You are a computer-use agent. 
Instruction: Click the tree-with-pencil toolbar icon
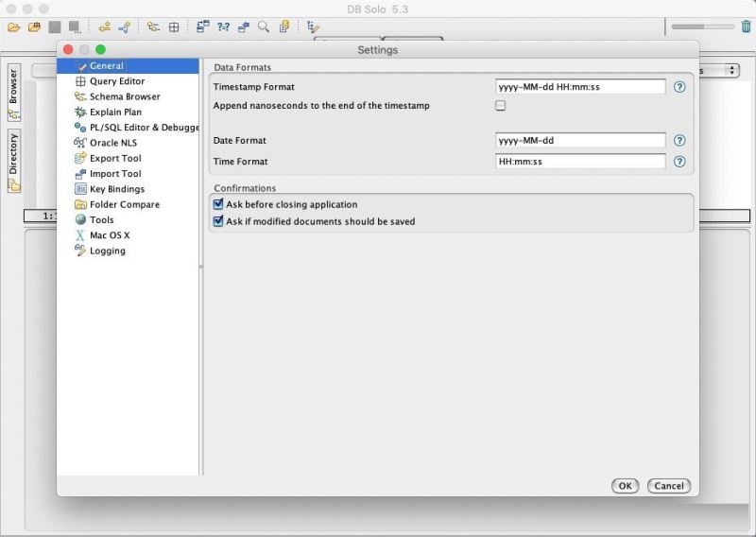(x=314, y=27)
